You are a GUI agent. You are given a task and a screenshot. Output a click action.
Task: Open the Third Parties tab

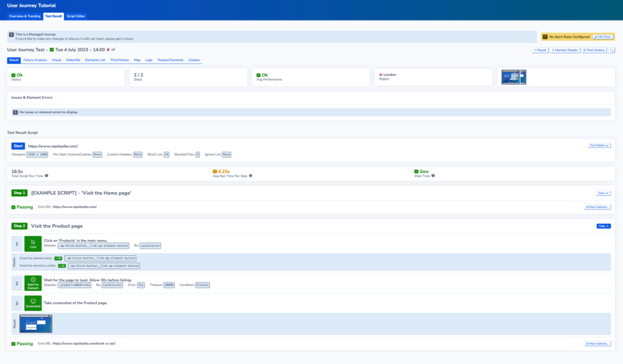coord(119,60)
